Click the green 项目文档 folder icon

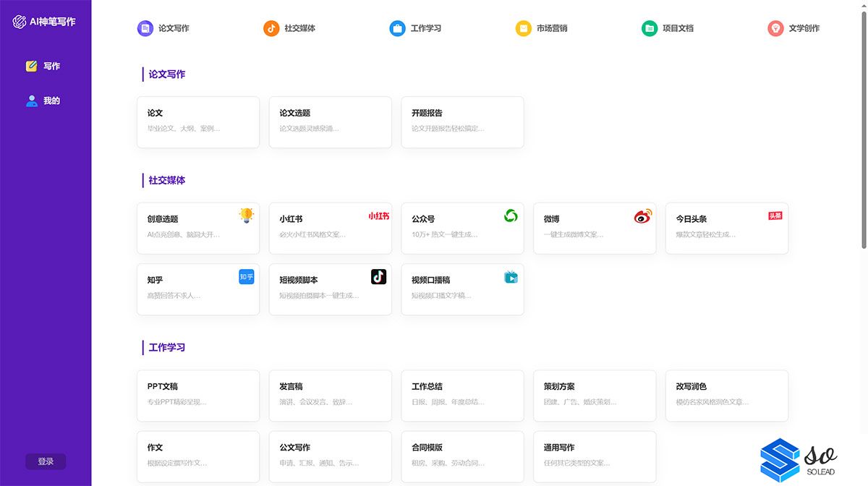[650, 28]
